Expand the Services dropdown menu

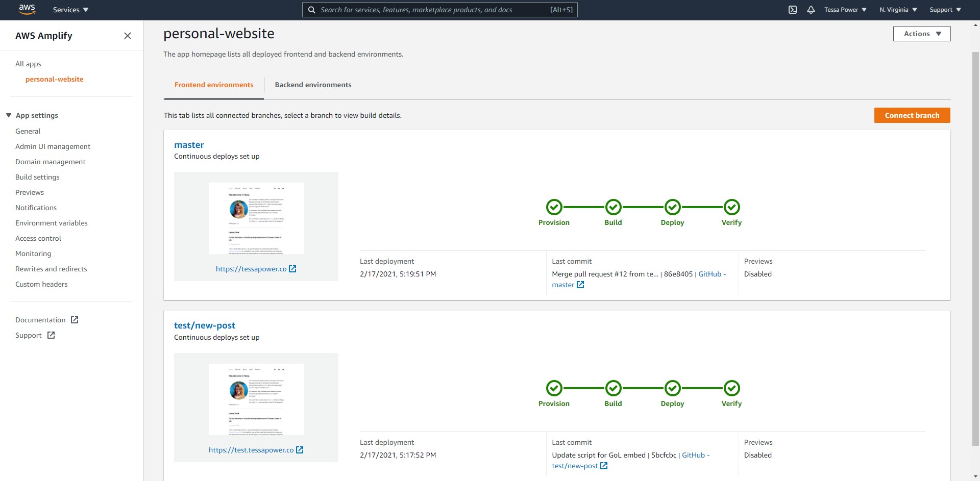click(x=70, y=10)
